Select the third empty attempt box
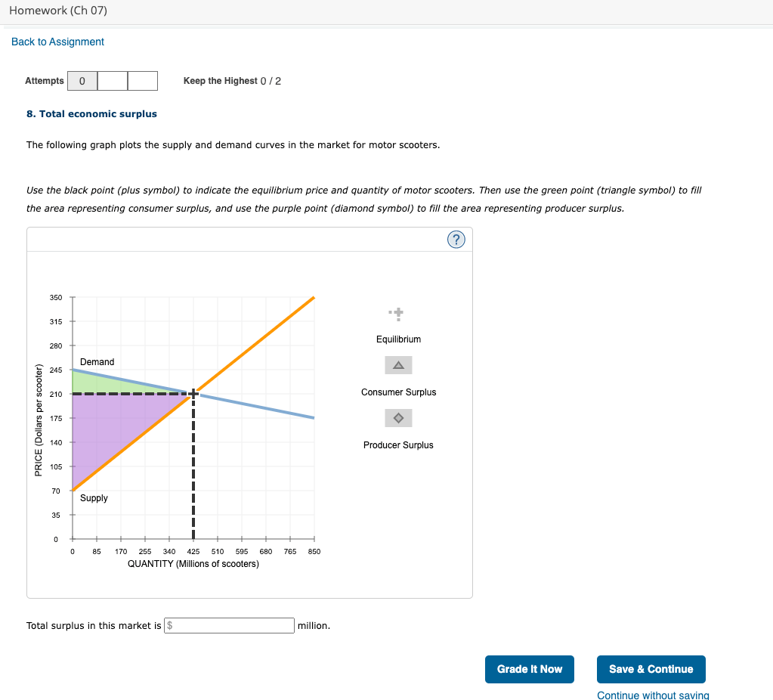 coord(143,81)
